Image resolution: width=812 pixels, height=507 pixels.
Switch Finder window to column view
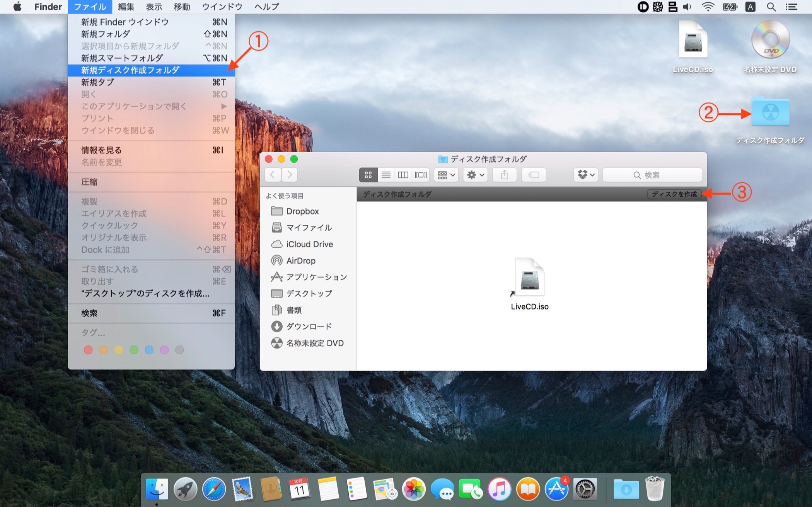403,175
